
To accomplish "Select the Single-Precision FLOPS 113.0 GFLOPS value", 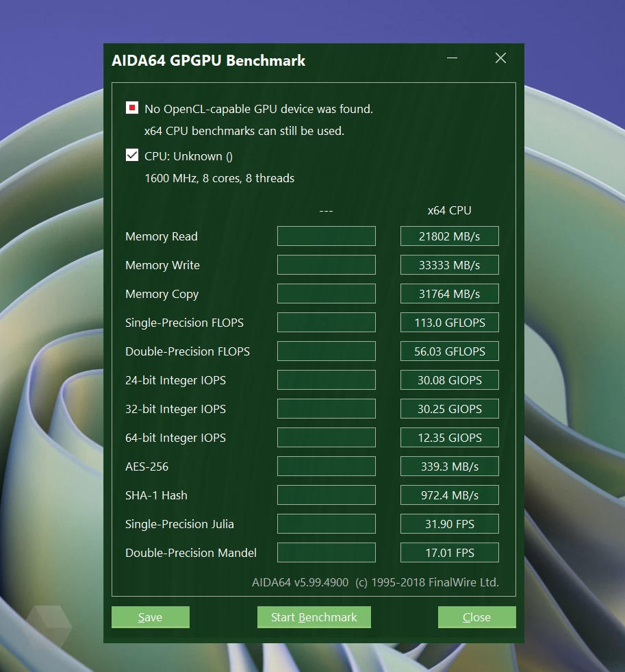I will tap(449, 323).
